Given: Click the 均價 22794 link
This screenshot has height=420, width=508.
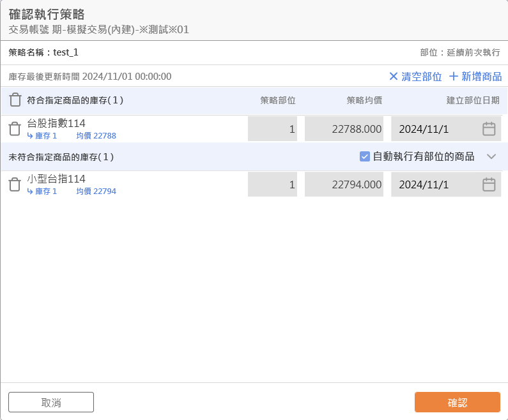Looking at the screenshot, I should point(96,191).
